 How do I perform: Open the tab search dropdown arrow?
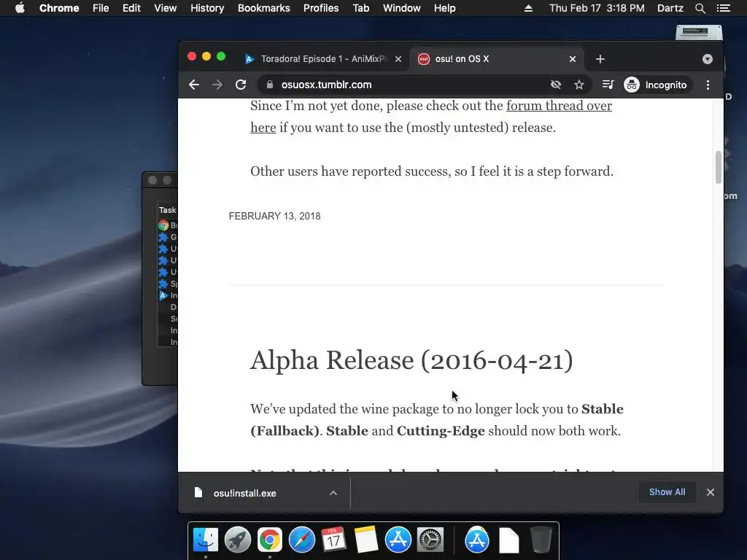coord(708,59)
